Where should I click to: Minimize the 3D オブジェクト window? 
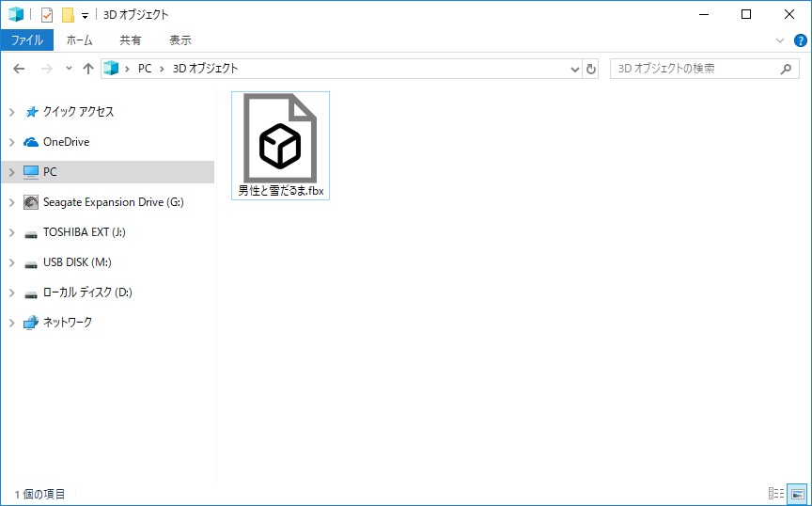(x=703, y=14)
